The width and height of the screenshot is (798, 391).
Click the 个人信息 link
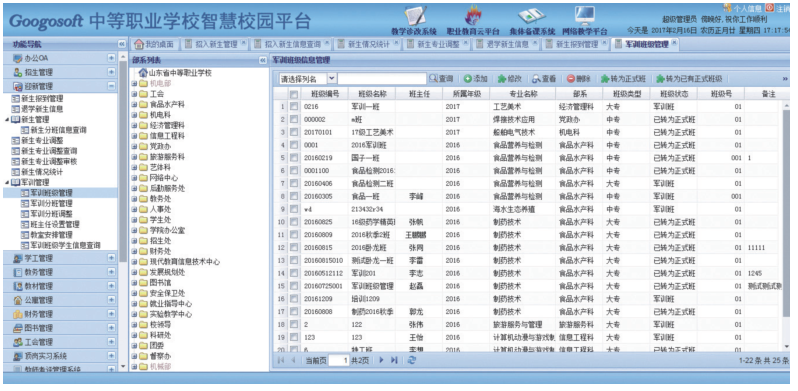748,8
